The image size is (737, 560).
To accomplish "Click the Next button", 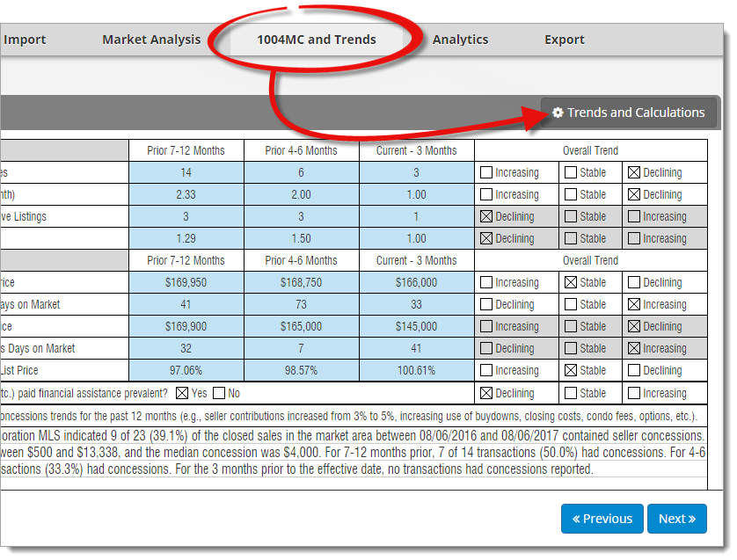I will (x=677, y=519).
